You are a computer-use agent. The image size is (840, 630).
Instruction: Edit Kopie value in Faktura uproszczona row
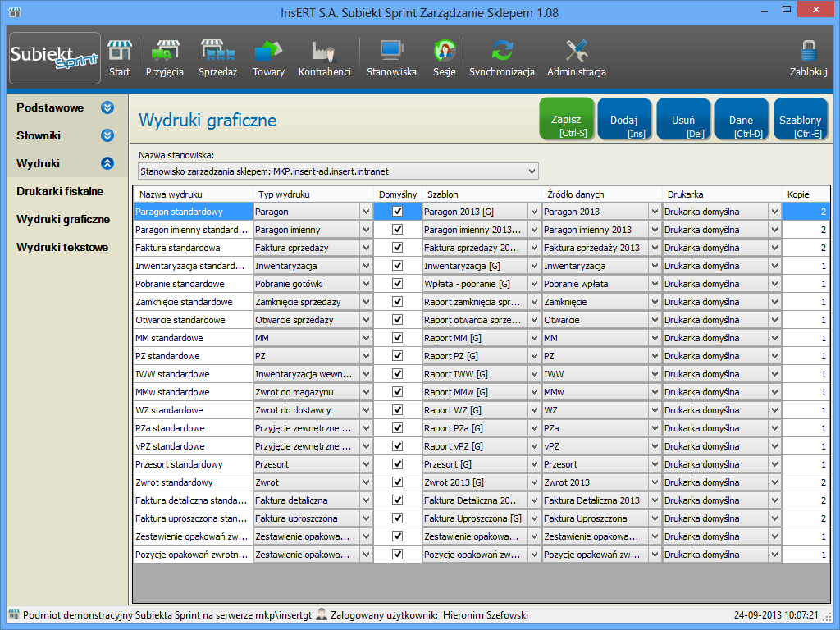coord(806,518)
